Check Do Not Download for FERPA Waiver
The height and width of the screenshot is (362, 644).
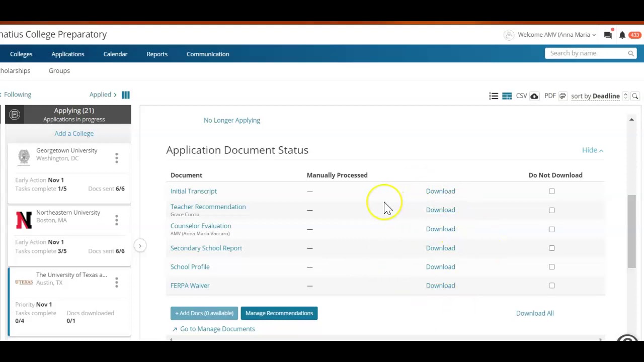[x=552, y=286]
